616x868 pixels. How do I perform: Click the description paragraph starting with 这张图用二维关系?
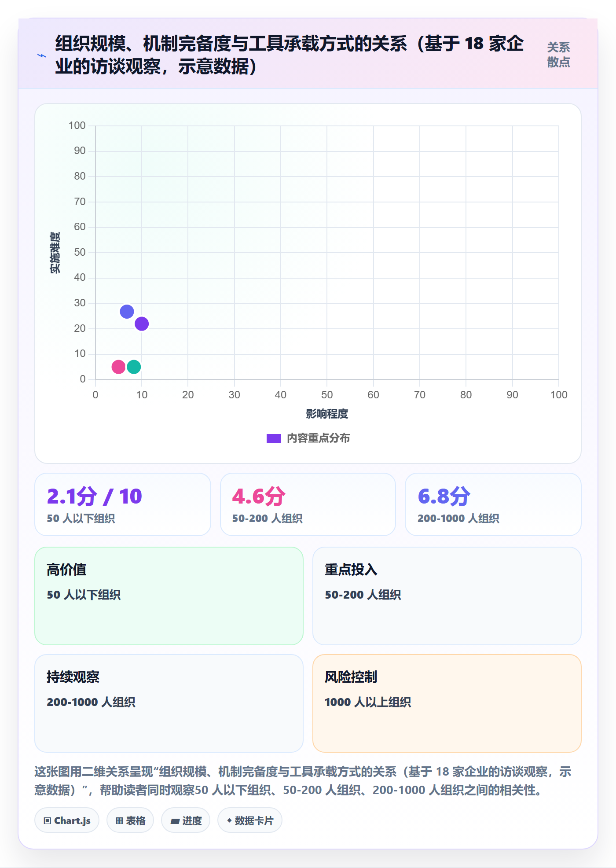tap(303, 781)
